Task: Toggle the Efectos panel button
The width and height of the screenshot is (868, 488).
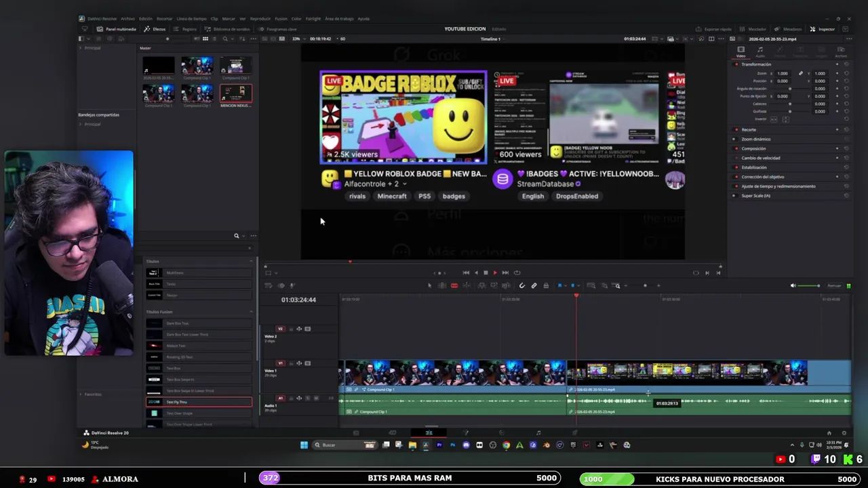Action: (154, 29)
